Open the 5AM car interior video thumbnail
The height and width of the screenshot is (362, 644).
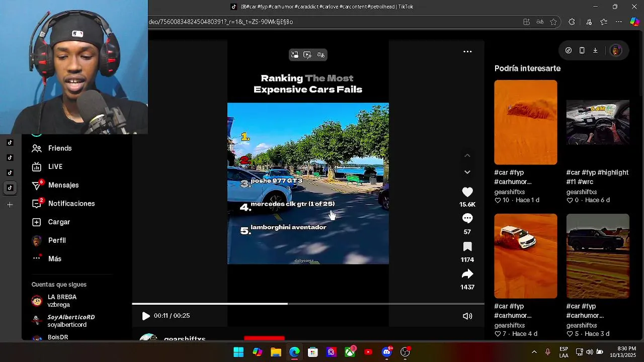598,122
